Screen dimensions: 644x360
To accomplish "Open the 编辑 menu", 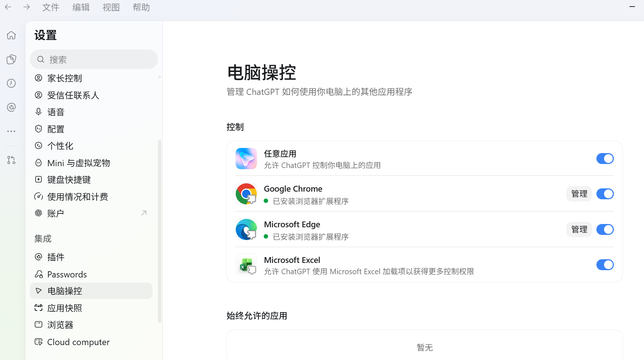I will (81, 7).
